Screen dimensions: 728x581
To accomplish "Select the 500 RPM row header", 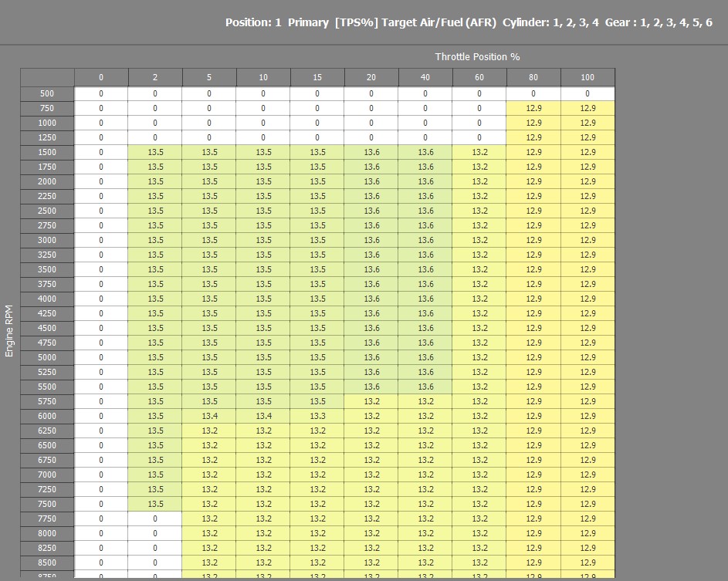I will pyautogui.click(x=47, y=93).
